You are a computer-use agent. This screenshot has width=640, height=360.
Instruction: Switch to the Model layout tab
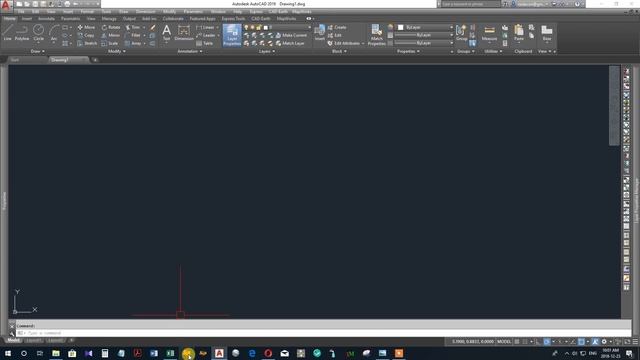[13, 340]
